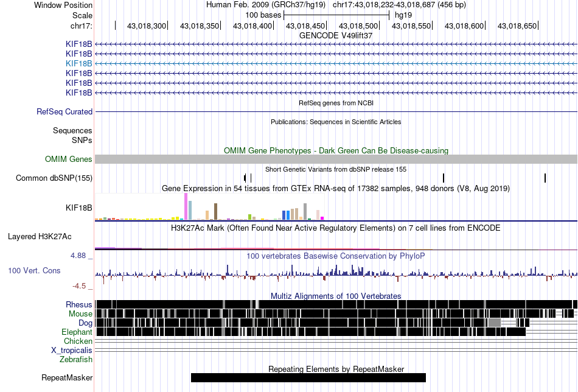Screen dimensions: 578x392
Task: Click Multiz Alignments of 100 Vertebrates title
Action: point(336,296)
